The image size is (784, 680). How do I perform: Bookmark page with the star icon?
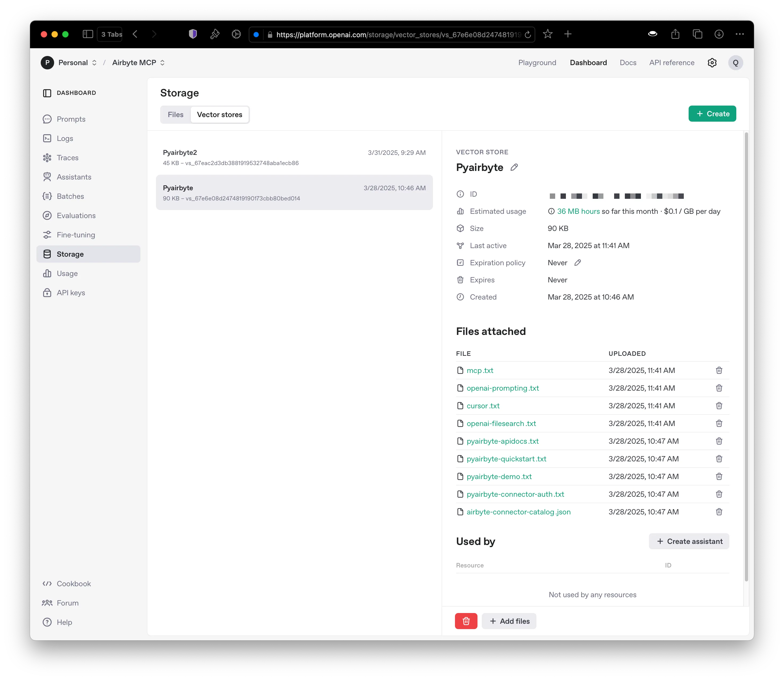coord(547,34)
